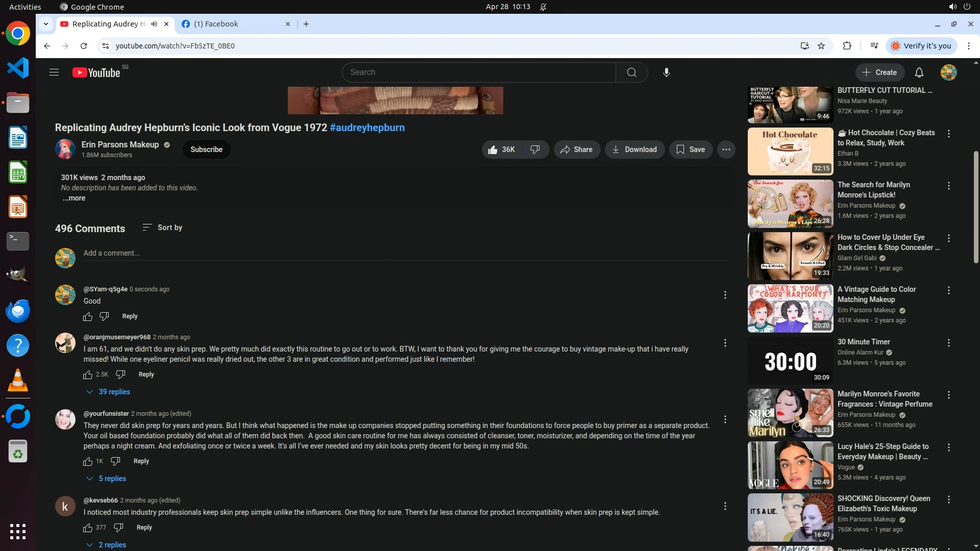Toggle the like button showing 36K
The width and height of the screenshot is (980, 551).
[x=501, y=149]
